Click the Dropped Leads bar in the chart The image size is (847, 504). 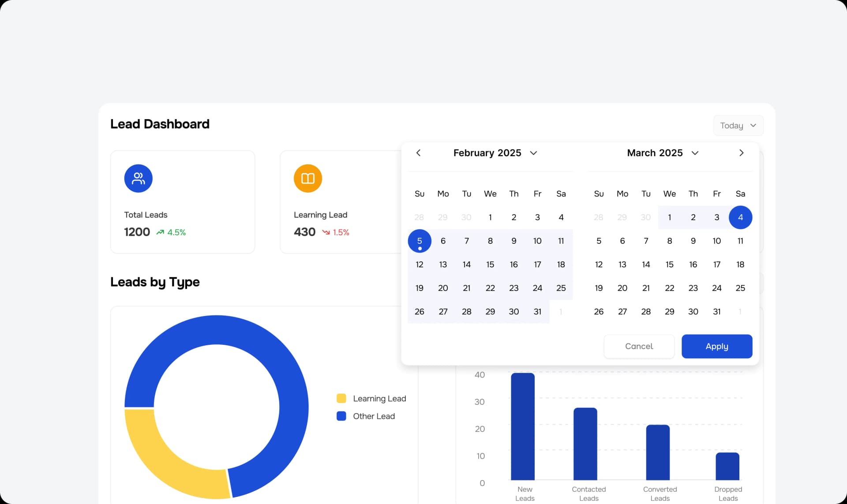(x=727, y=467)
